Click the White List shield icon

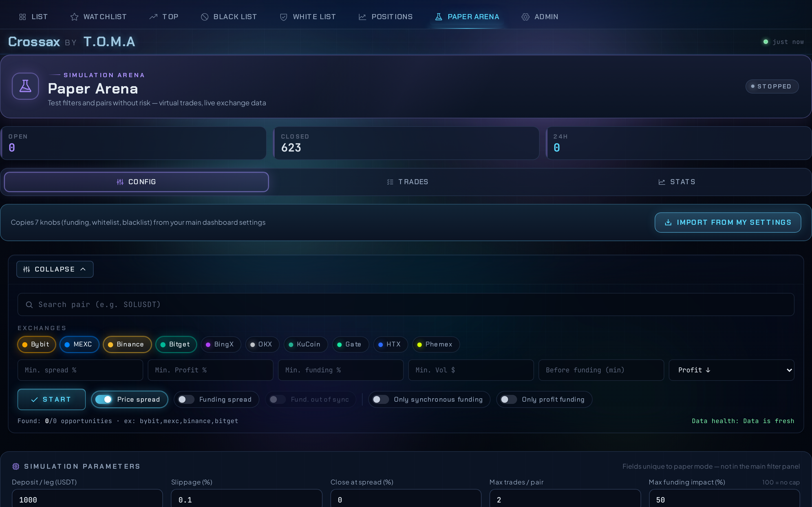pyautogui.click(x=284, y=16)
